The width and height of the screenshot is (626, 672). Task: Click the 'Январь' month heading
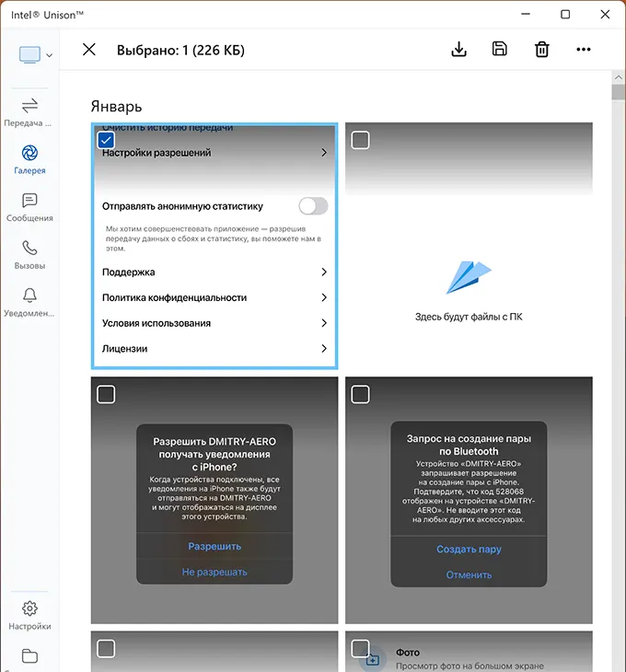(x=116, y=106)
